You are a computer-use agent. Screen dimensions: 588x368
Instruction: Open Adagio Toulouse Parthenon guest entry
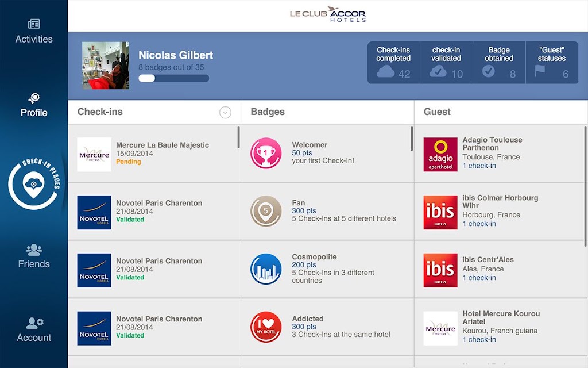(x=501, y=153)
